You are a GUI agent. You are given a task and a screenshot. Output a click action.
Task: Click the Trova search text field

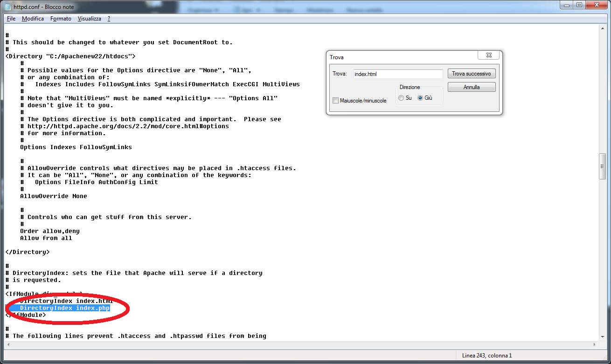tap(397, 74)
